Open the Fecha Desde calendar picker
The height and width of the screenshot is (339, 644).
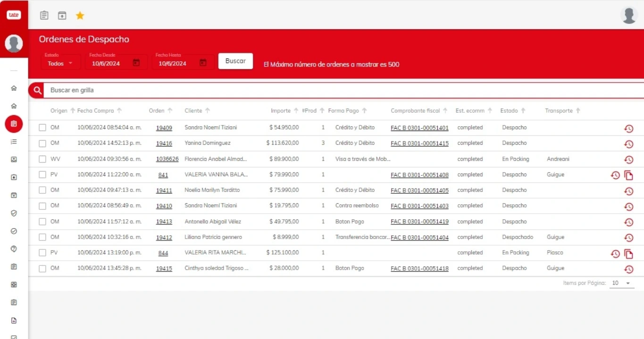[x=136, y=62]
